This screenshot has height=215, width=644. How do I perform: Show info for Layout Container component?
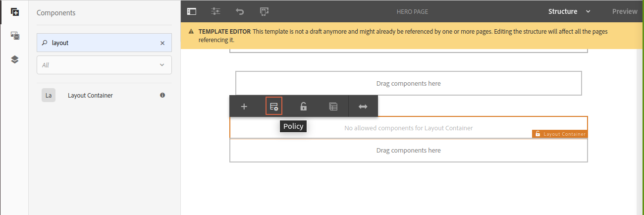tap(162, 95)
